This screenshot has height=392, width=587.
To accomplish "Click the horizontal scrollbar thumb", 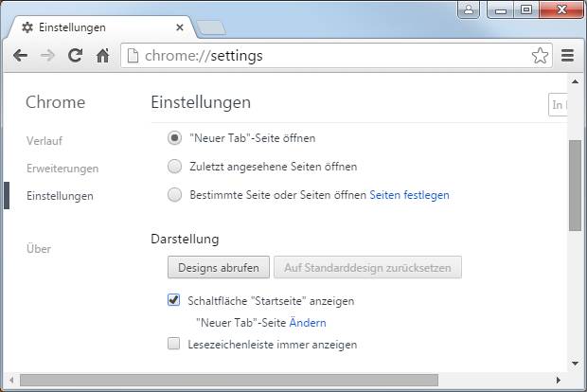I will 229,381.
